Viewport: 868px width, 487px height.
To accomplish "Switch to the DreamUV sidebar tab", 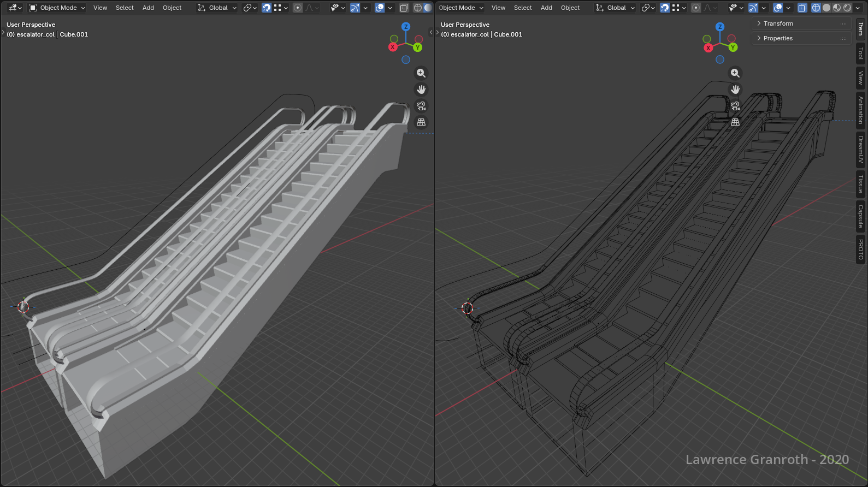I will tap(860, 150).
